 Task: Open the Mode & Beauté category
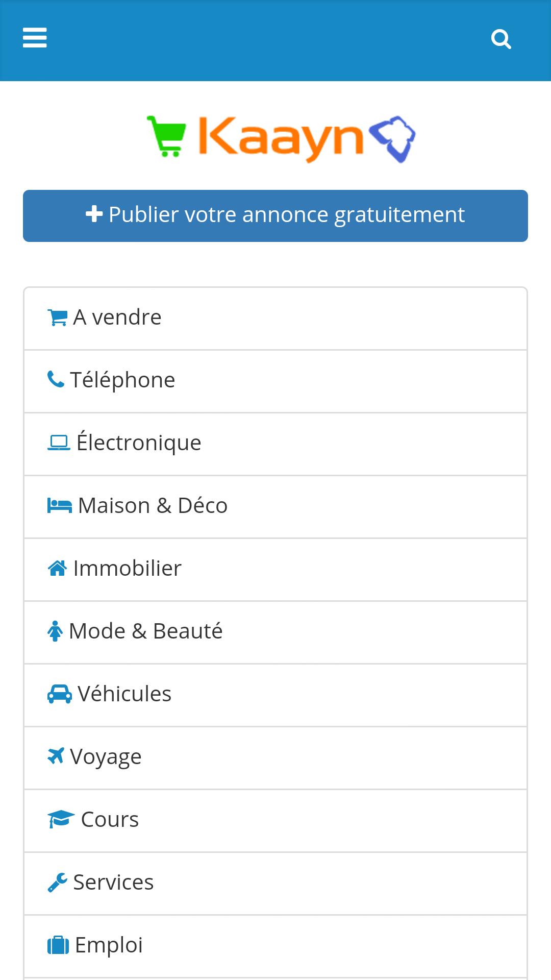(x=275, y=632)
